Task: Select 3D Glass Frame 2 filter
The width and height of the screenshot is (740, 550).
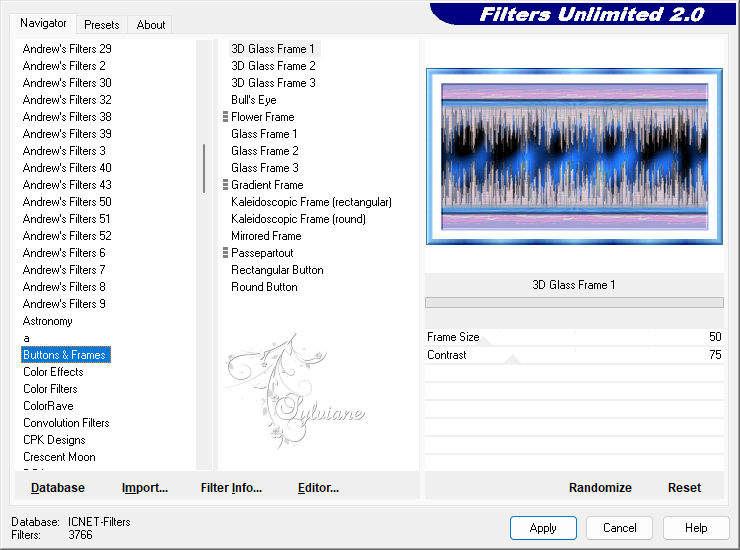Action: pos(273,66)
